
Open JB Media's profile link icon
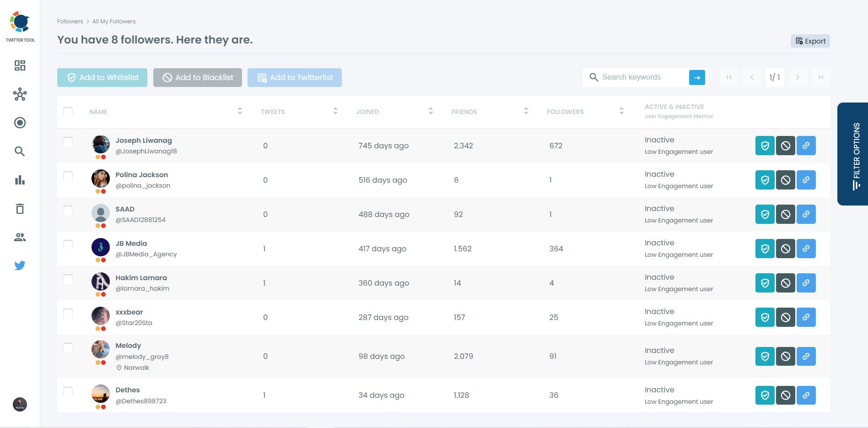[806, 249]
